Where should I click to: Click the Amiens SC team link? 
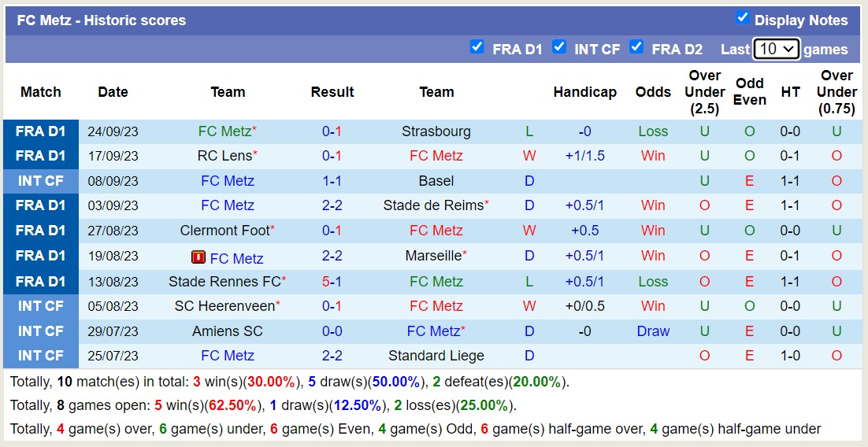pyautogui.click(x=228, y=331)
